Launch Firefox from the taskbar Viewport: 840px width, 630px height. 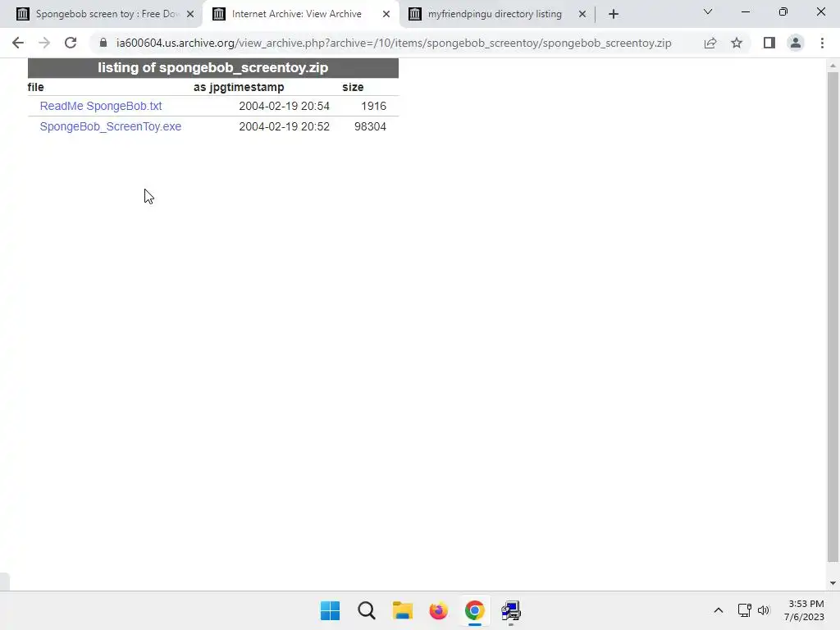[x=438, y=610]
